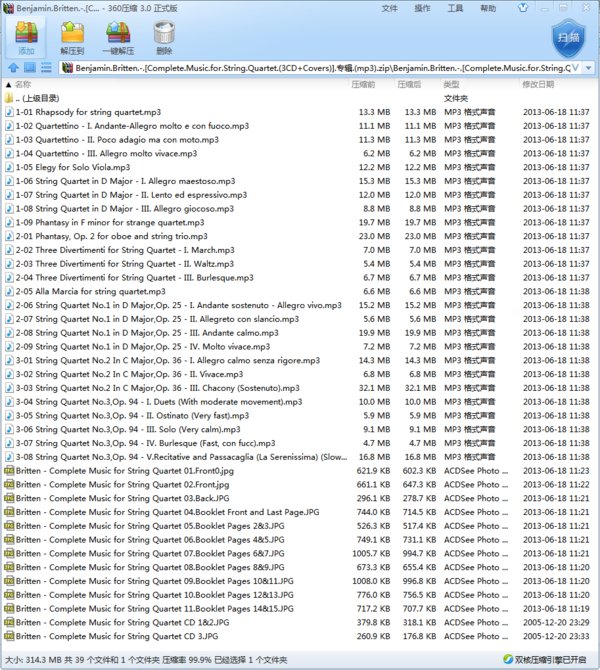Viewport: 600px width, 670px height.
Task: Select 2-01 Phantasy, Op. 2 for oboe file
Action: (300, 236)
